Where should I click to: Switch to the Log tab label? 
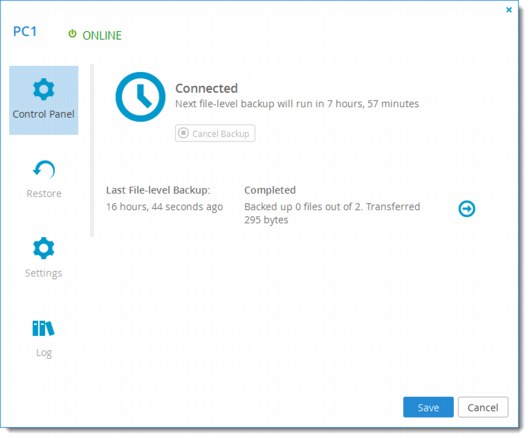(44, 353)
